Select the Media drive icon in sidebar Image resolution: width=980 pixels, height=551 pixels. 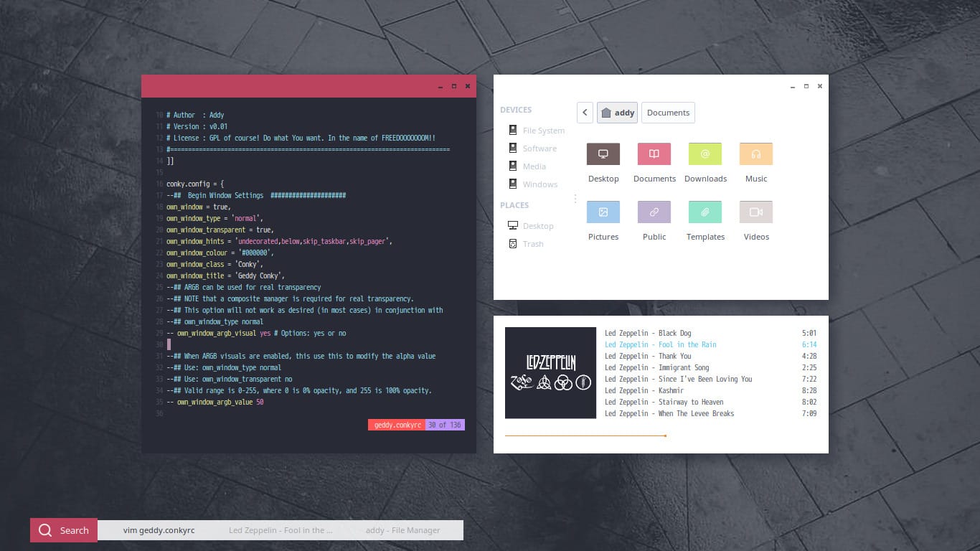pyautogui.click(x=513, y=166)
